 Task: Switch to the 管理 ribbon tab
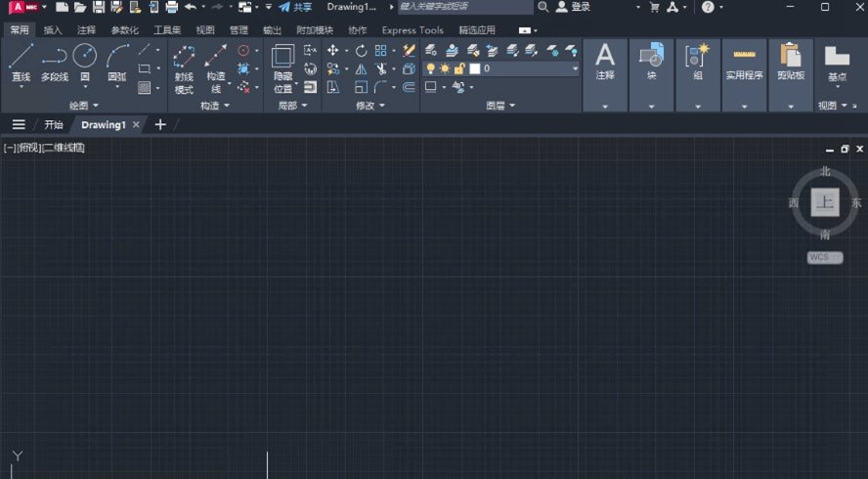(x=239, y=30)
